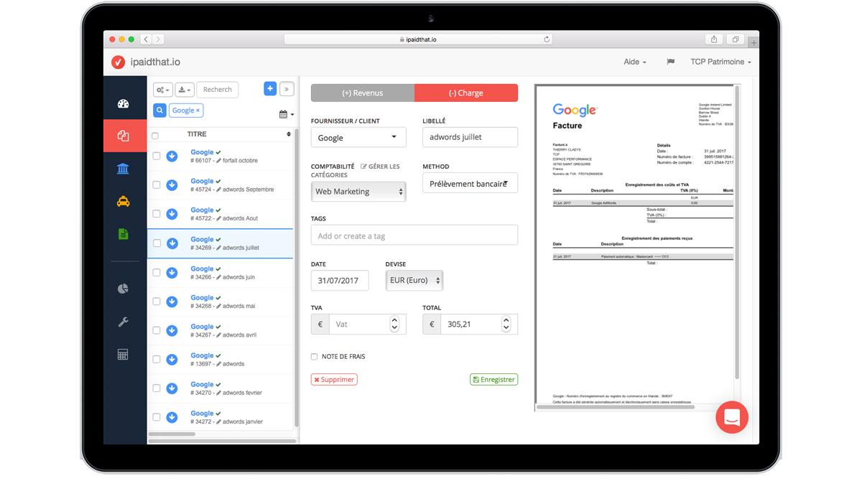
Task: Download the 'adwords Septembre' invoice
Action: pos(172,185)
